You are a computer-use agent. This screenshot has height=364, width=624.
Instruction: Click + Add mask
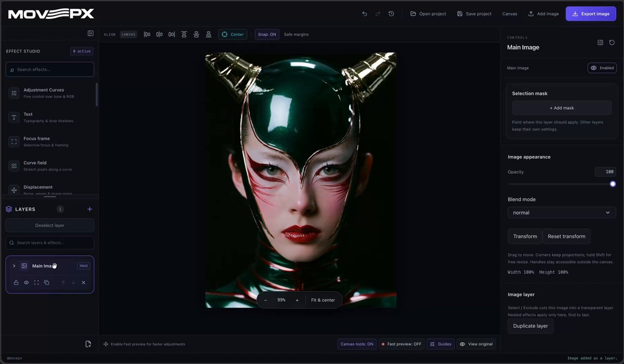pyautogui.click(x=562, y=108)
